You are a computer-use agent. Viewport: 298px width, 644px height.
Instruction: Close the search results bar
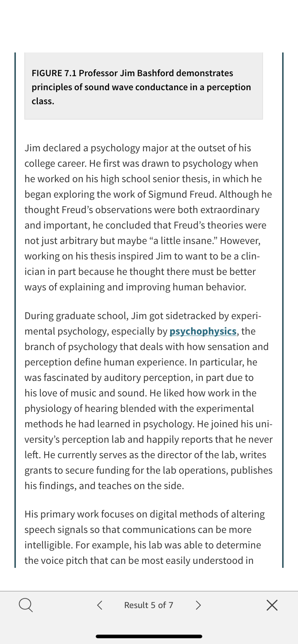(272, 605)
